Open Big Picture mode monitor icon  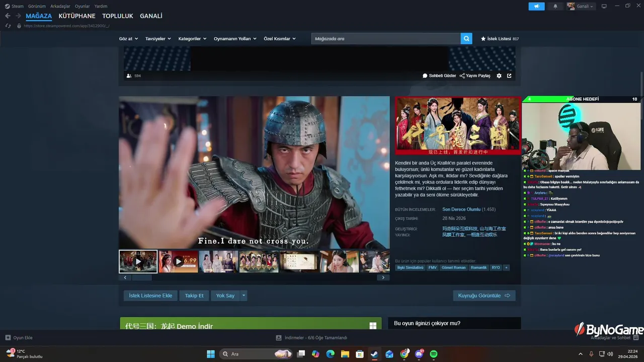click(x=604, y=6)
